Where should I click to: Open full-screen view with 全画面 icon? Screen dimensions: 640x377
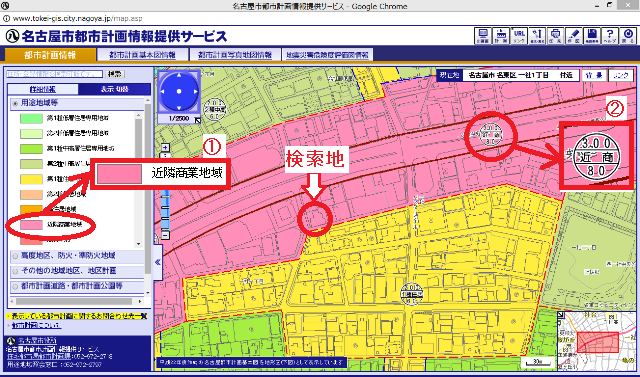[482, 36]
